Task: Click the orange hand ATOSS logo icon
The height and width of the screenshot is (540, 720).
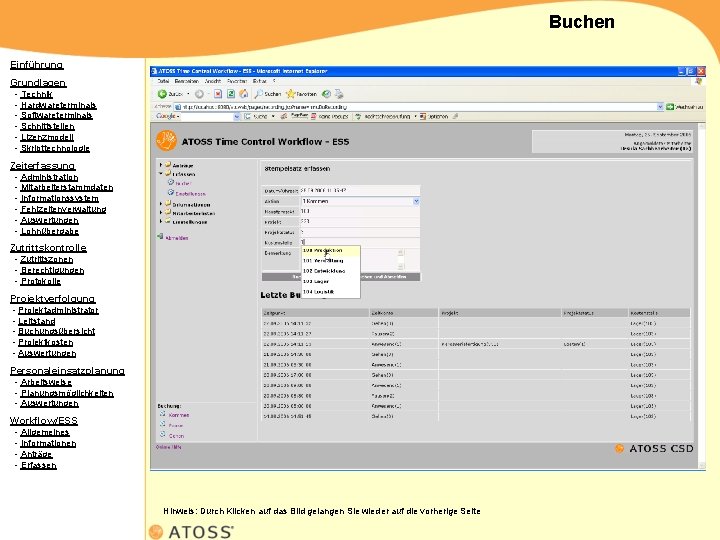Action: (x=166, y=141)
